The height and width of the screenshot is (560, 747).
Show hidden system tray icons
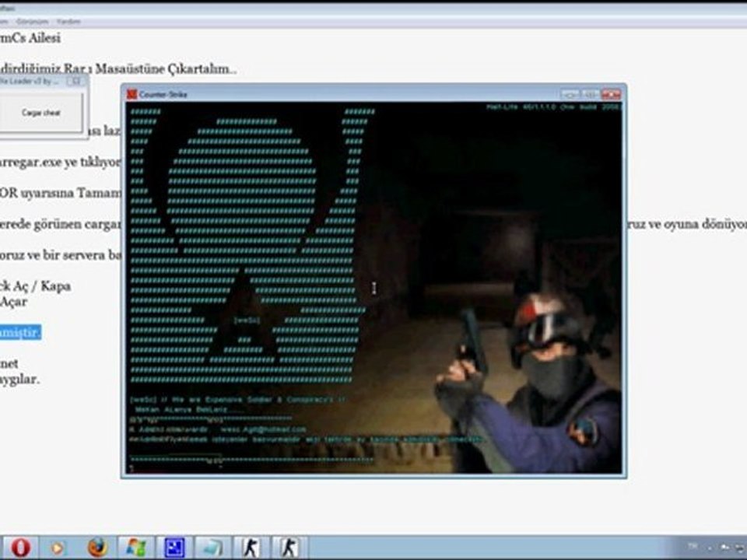(710, 548)
